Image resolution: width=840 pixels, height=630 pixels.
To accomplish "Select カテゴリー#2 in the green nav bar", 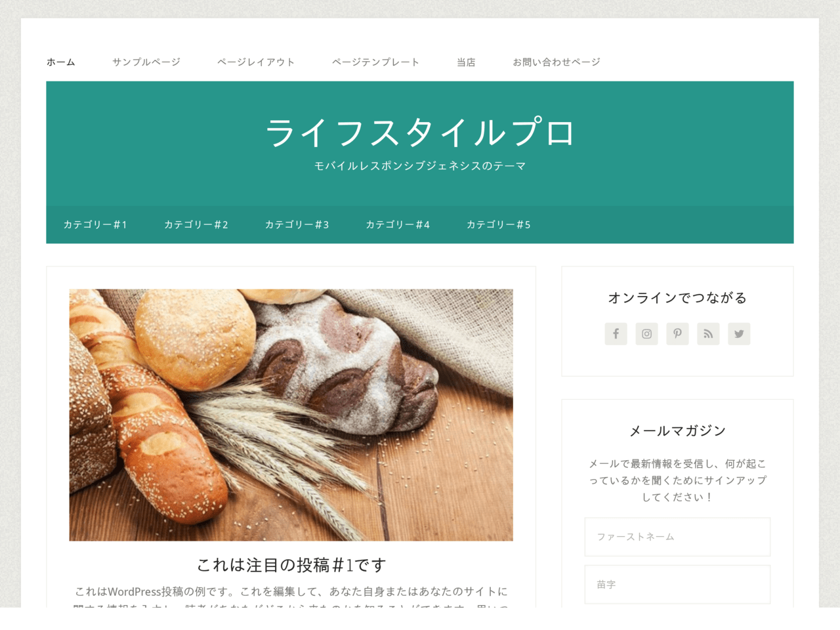I will tap(196, 224).
